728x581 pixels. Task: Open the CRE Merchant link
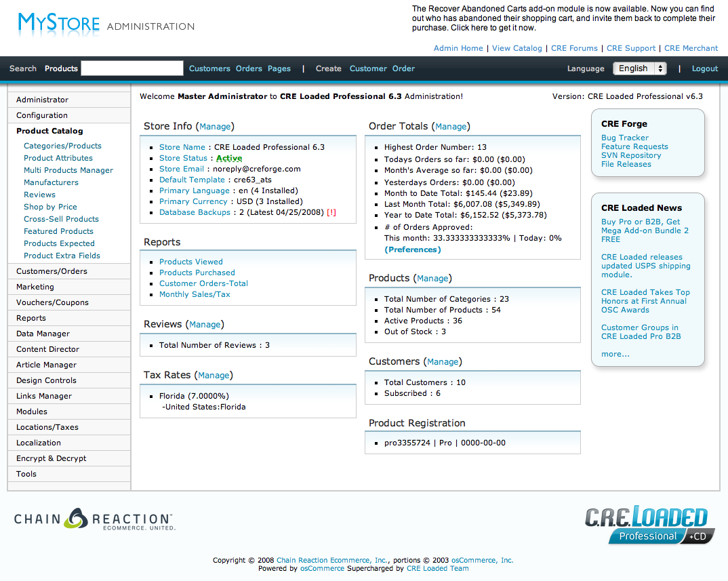click(691, 48)
